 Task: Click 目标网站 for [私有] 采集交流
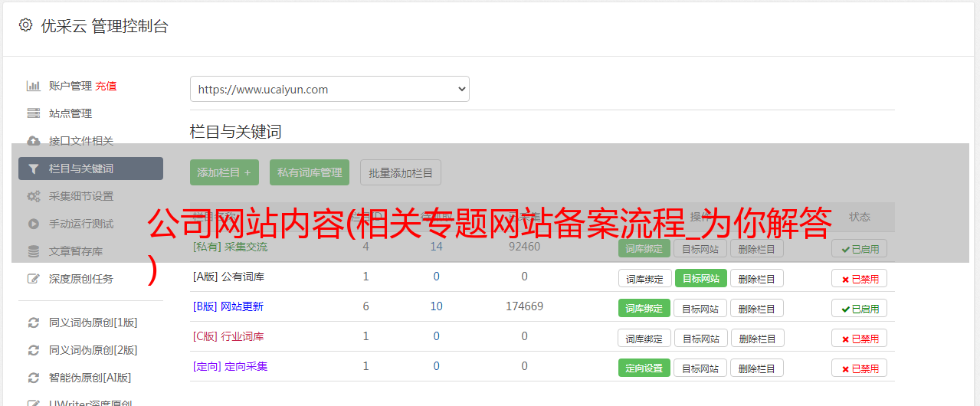click(x=700, y=249)
